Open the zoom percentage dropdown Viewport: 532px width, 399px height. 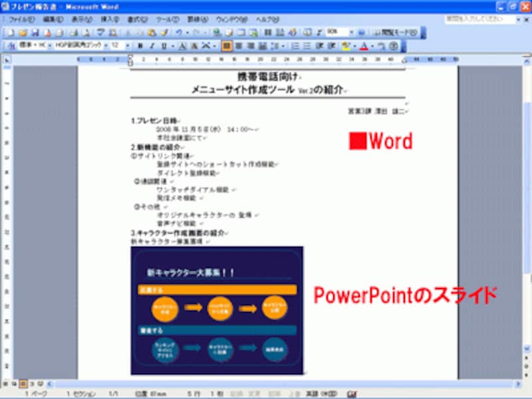[352, 32]
